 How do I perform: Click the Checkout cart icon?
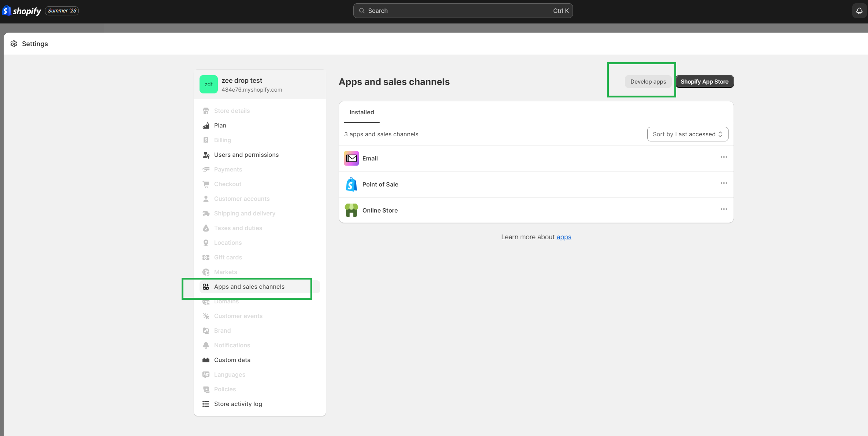pyautogui.click(x=206, y=184)
